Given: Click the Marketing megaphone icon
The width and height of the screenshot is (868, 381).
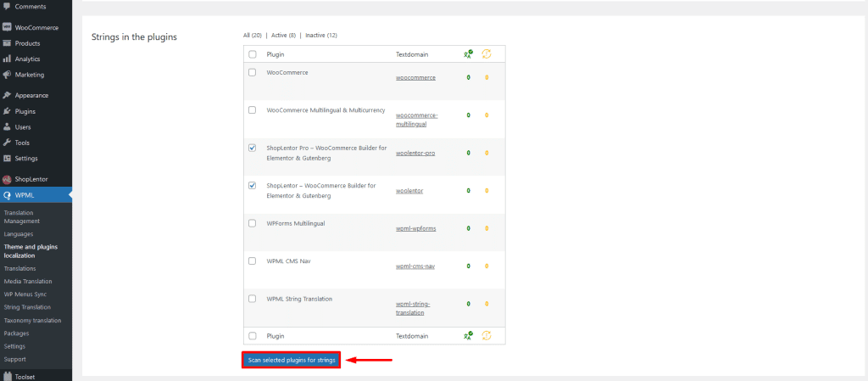Looking at the screenshot, I should click(x=7, y=74).
